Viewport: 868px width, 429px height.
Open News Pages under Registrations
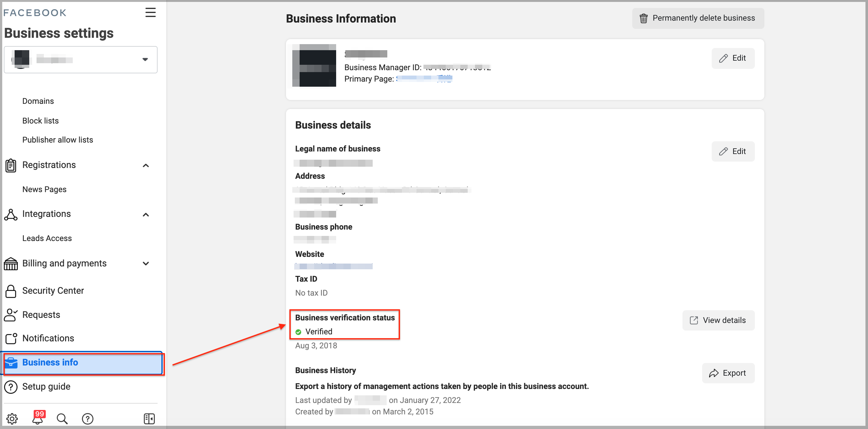click(44, 189)
